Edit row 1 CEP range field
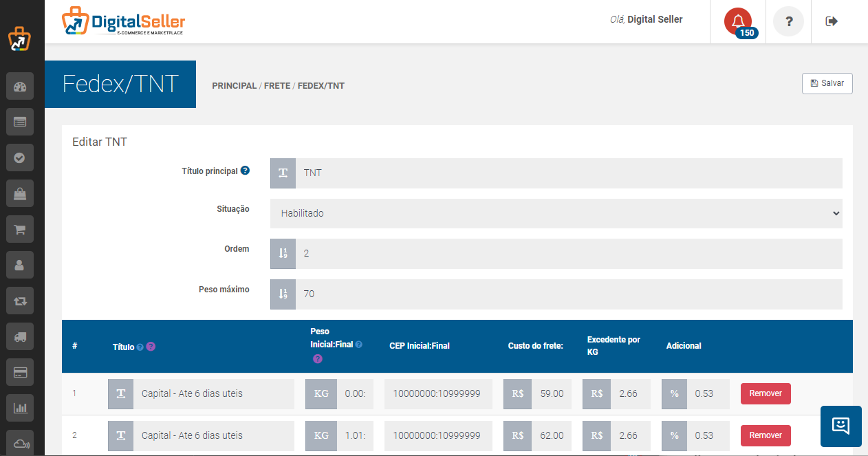The image size is (868, 456). coord(438,394)
